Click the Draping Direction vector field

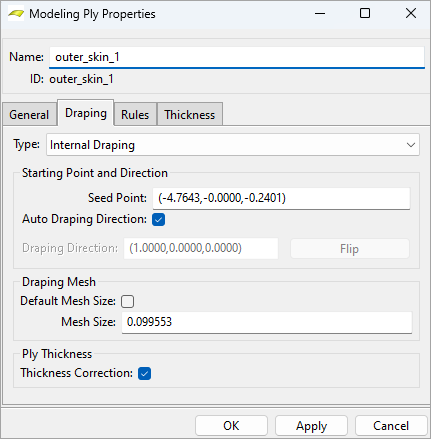point(201,248)
